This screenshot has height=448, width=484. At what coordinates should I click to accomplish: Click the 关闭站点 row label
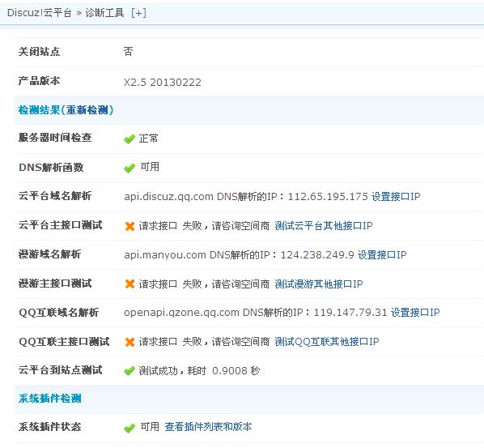[x=39, y=51]
